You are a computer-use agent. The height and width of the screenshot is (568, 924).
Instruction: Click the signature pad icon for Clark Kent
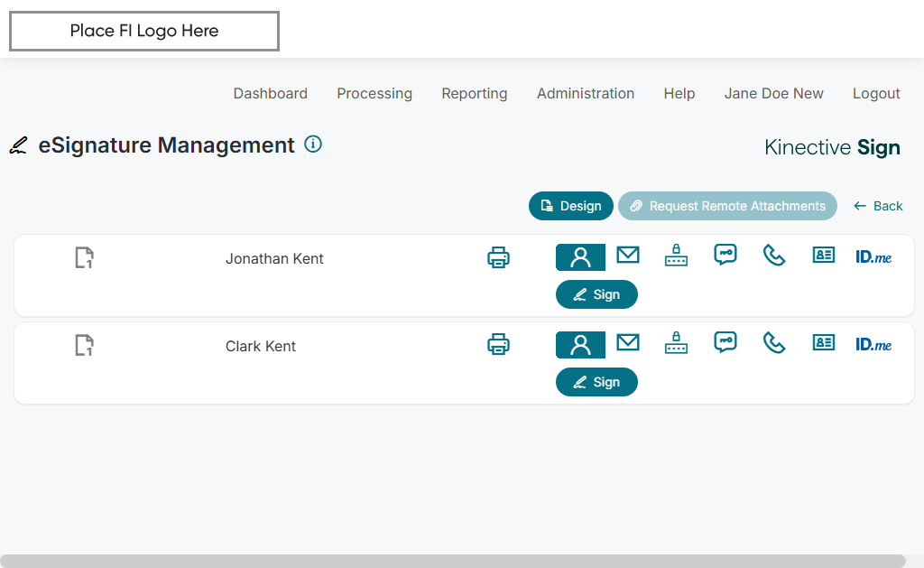tap(676, 343)
